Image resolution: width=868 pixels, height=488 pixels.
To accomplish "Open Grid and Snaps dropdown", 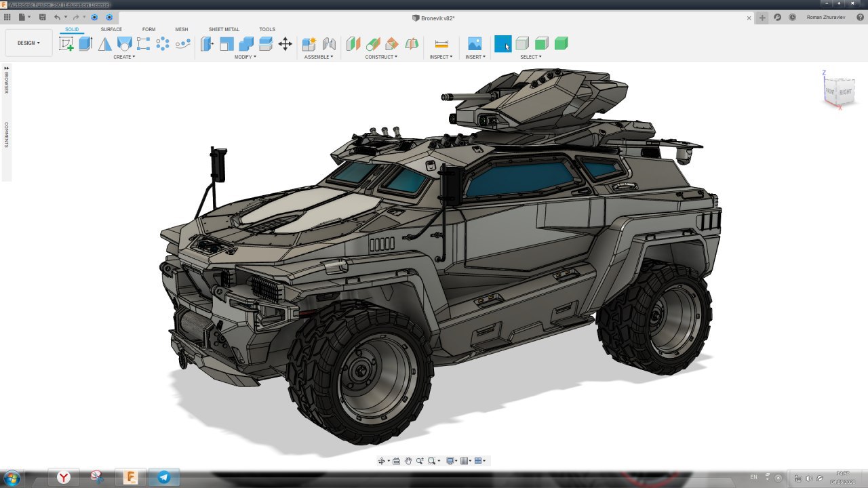I will tap(465, 461).
